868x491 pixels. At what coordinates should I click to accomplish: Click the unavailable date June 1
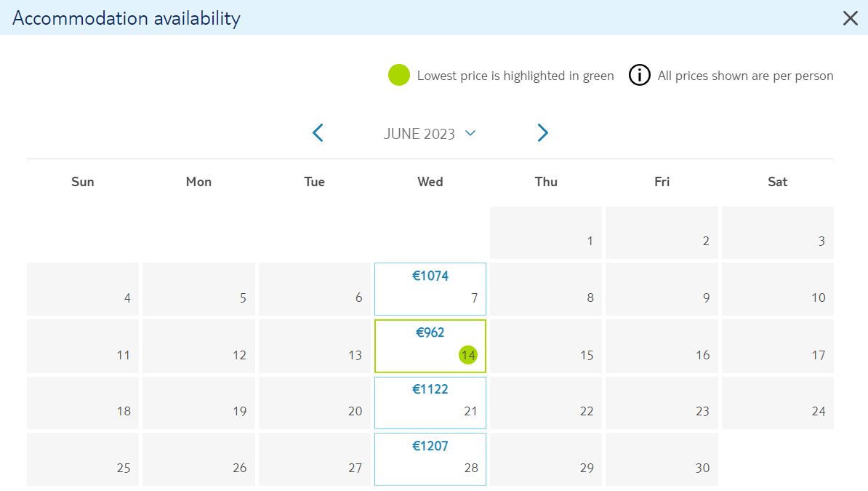pos(546,233)
